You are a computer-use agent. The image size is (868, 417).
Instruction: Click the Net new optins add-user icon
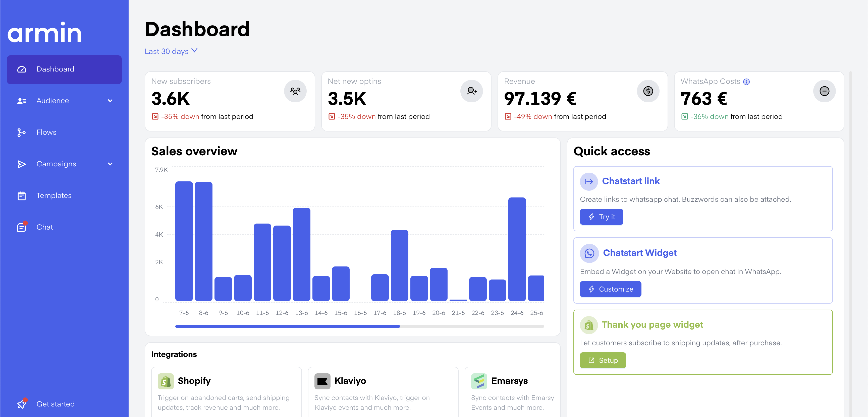[471, 91]
